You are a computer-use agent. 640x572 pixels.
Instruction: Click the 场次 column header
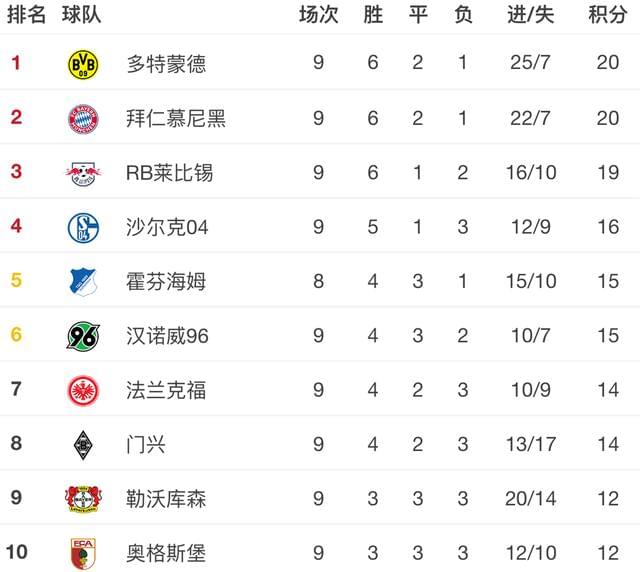pos(318,15)
